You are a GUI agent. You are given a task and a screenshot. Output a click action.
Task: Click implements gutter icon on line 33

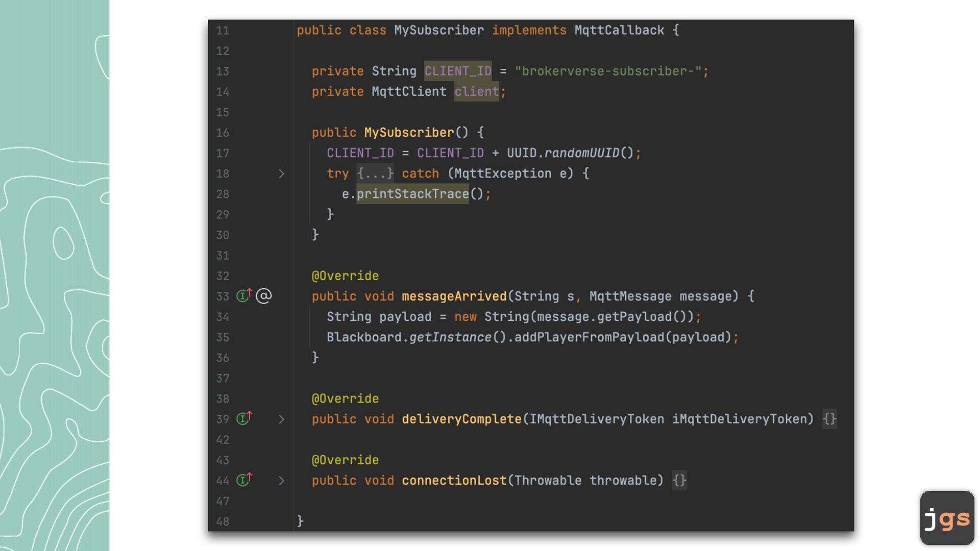point(244,295)
